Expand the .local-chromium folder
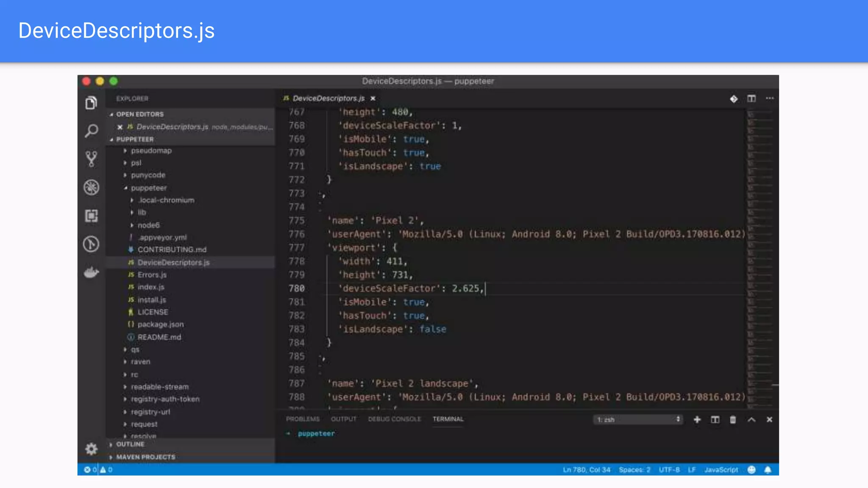 coord(166,200)
